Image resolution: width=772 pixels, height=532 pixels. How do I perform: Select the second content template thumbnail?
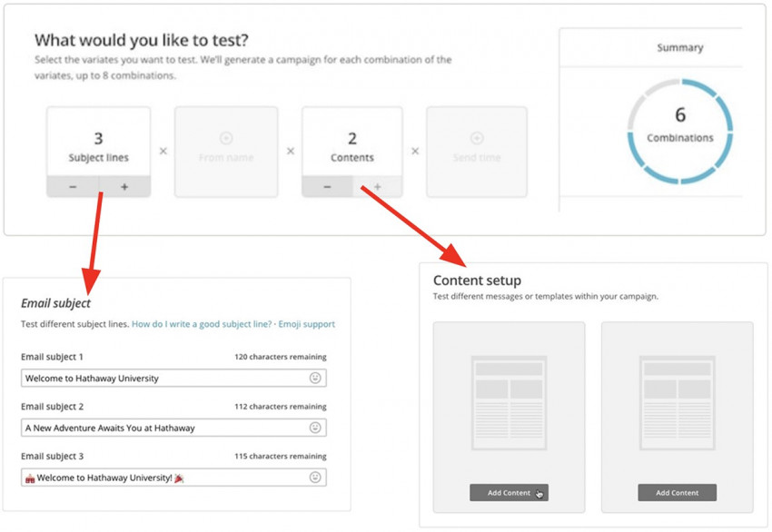(677, 403)
